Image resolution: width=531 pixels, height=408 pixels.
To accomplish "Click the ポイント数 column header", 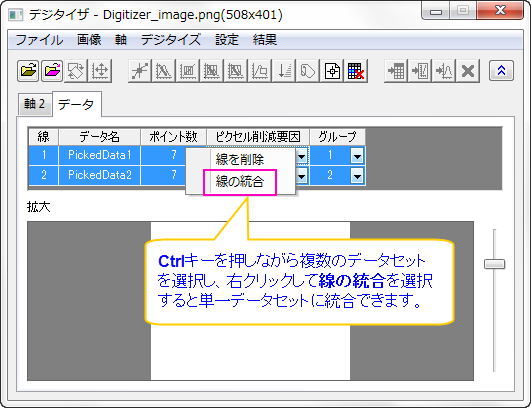I will point(173,137).
